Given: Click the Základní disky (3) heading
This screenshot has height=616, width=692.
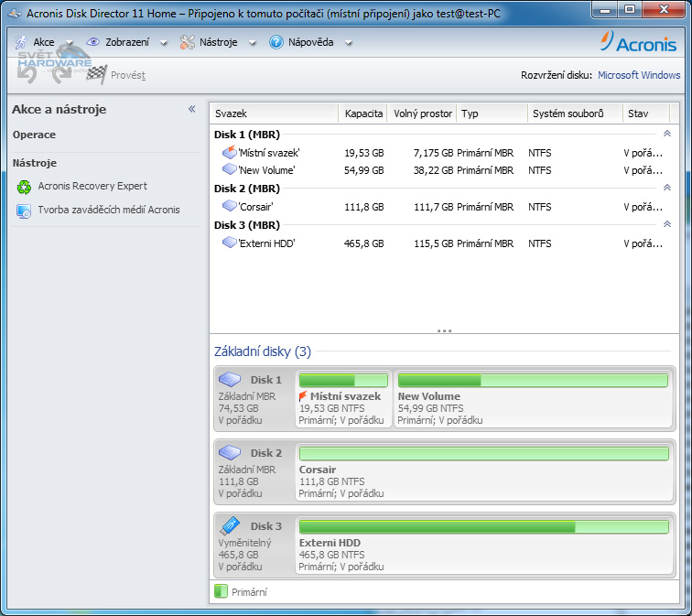Looking at the screenshot, I should pos(263,351).
